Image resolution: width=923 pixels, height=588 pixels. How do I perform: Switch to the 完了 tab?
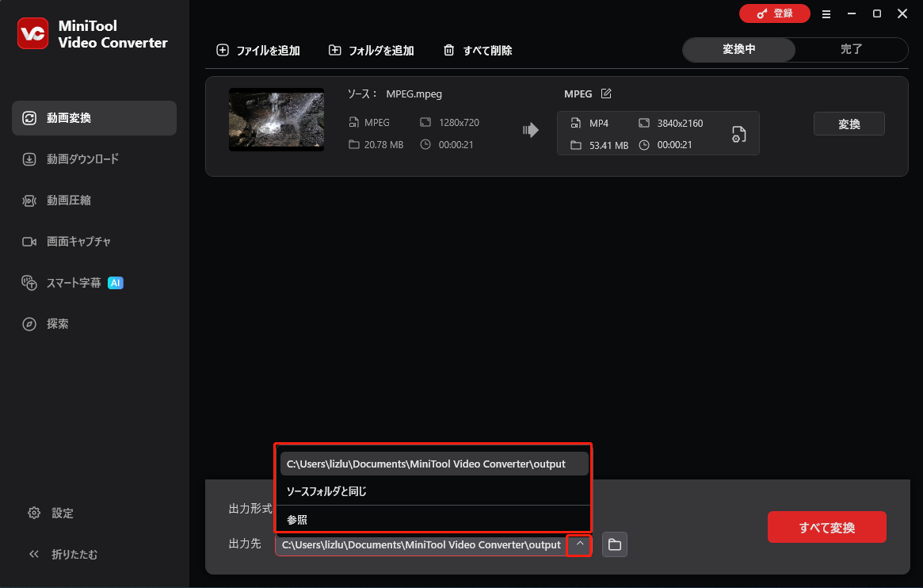851,49
